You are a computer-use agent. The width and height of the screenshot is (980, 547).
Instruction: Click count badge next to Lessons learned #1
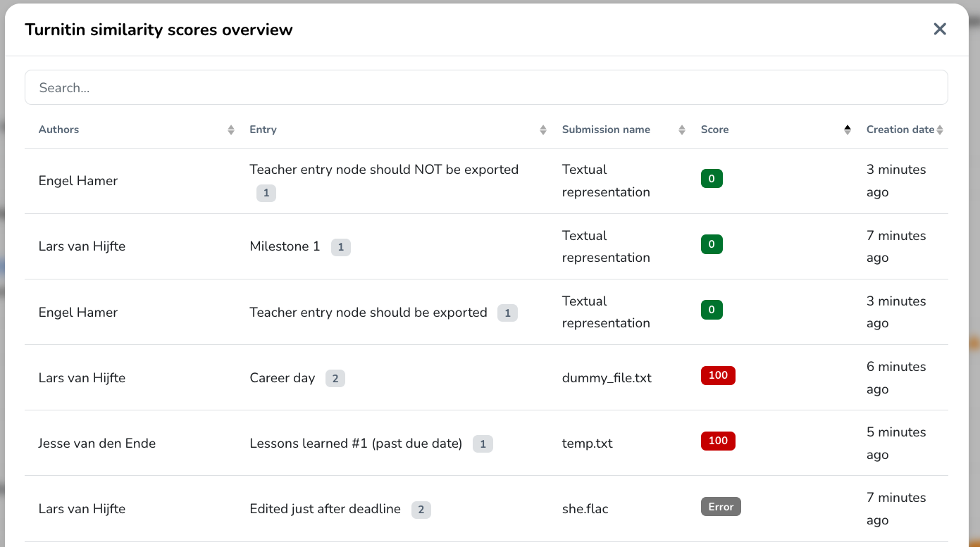coord(483,444)
